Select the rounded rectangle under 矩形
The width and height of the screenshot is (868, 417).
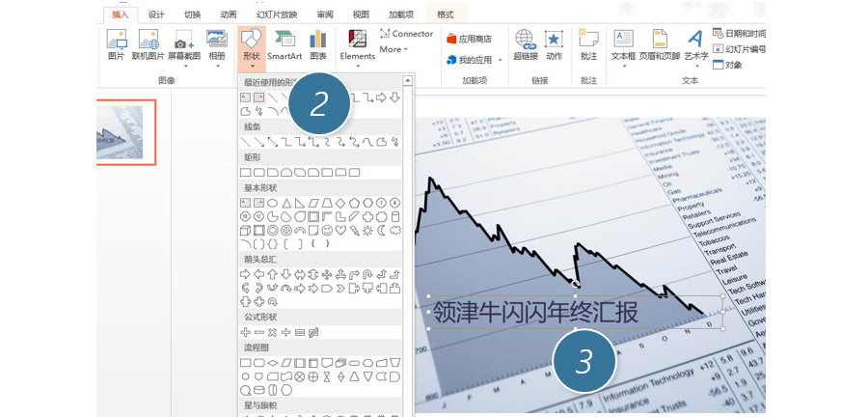point(259,173)
